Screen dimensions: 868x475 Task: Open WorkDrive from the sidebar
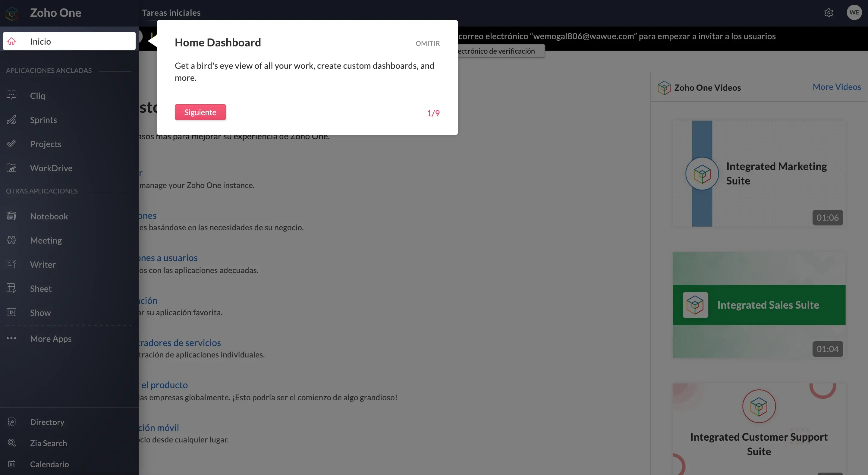click(69, 168)
